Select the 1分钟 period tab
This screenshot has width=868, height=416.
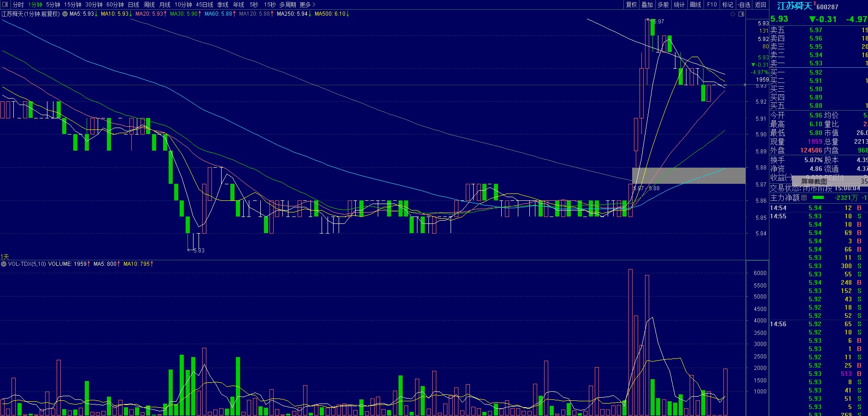35,5
